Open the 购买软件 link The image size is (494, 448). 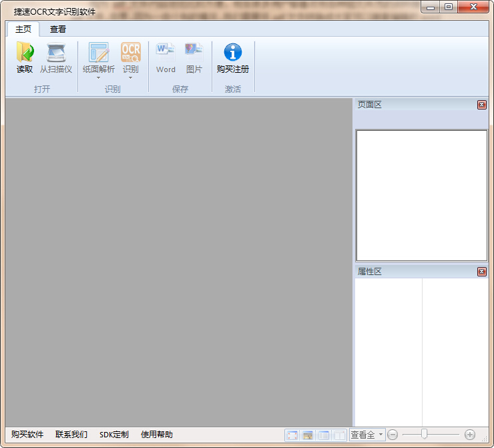click(x=27, y=435)
